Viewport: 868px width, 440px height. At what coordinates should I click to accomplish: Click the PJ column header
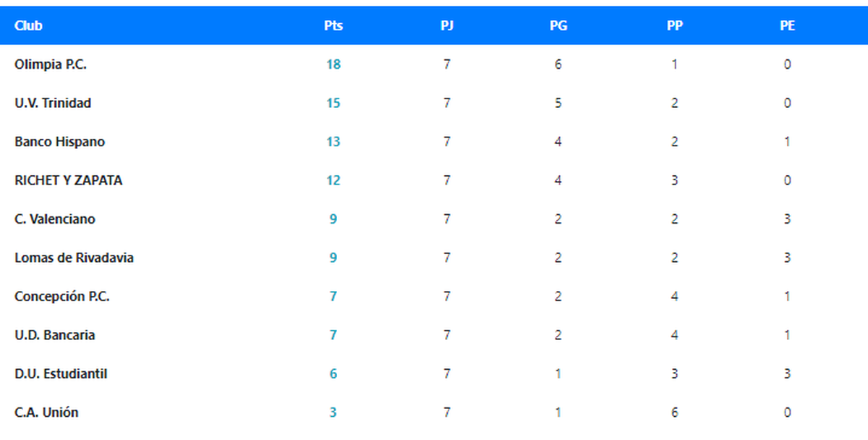(447, 25)
